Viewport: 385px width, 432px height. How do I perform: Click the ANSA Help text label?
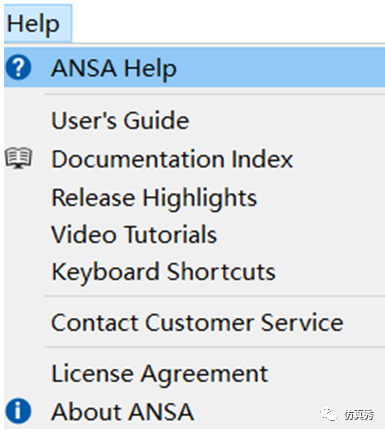[x=114, y=69]
